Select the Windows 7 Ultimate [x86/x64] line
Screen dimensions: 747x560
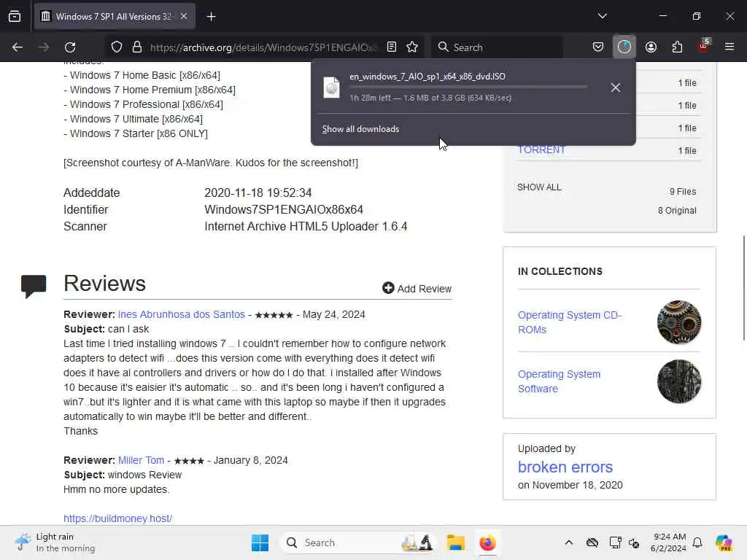coord(133,119)
